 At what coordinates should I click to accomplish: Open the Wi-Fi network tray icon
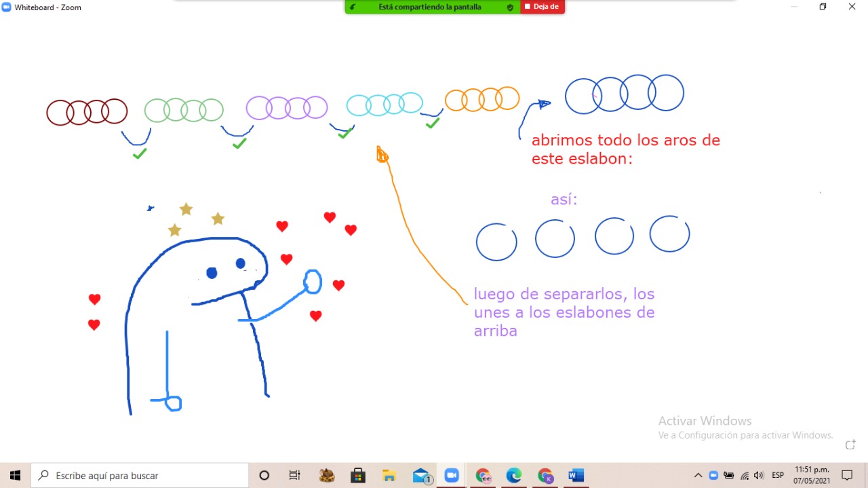pyautogui.click(x=745, y=476)
